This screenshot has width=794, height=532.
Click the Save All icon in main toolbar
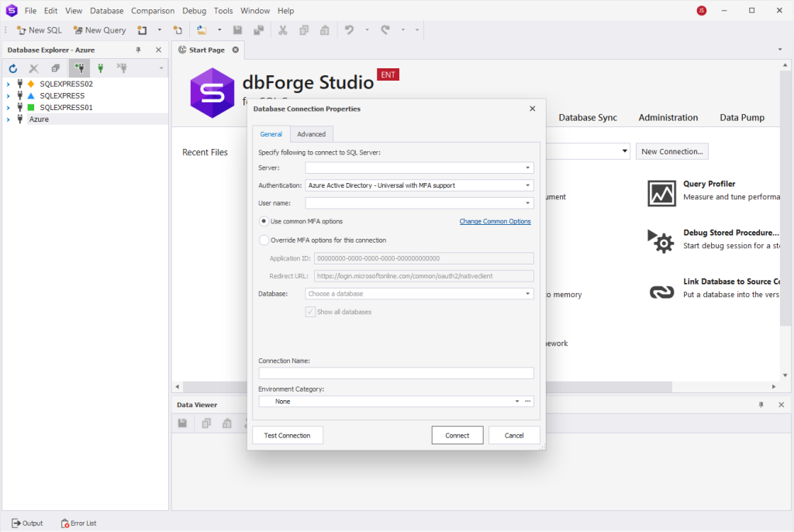point(259,30)
